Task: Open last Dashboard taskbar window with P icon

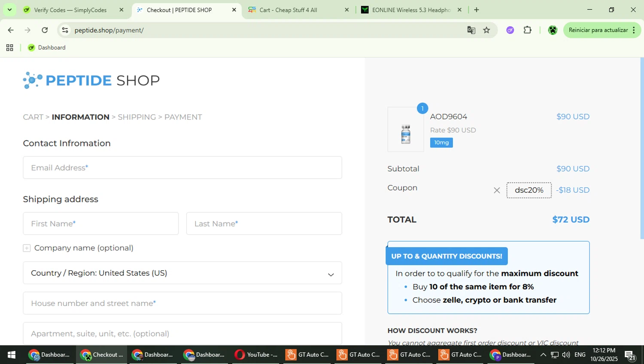Action: tap(511, 355)
